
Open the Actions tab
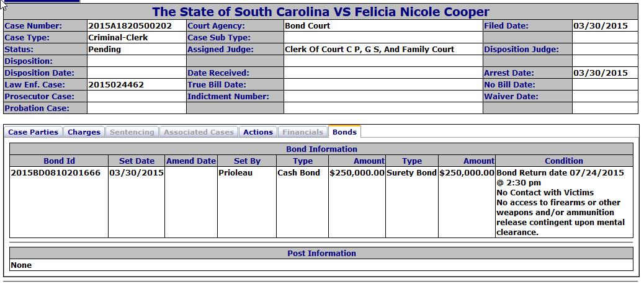(258, 132)
